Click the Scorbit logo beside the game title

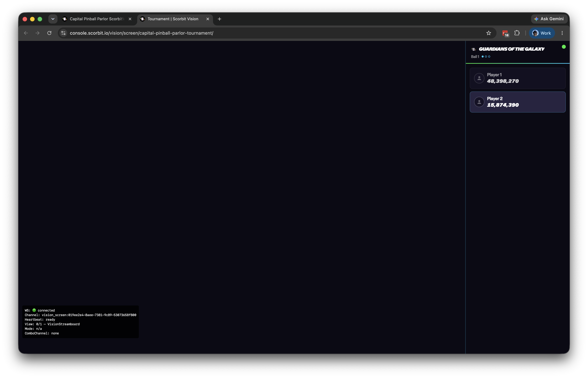[473, 49]
